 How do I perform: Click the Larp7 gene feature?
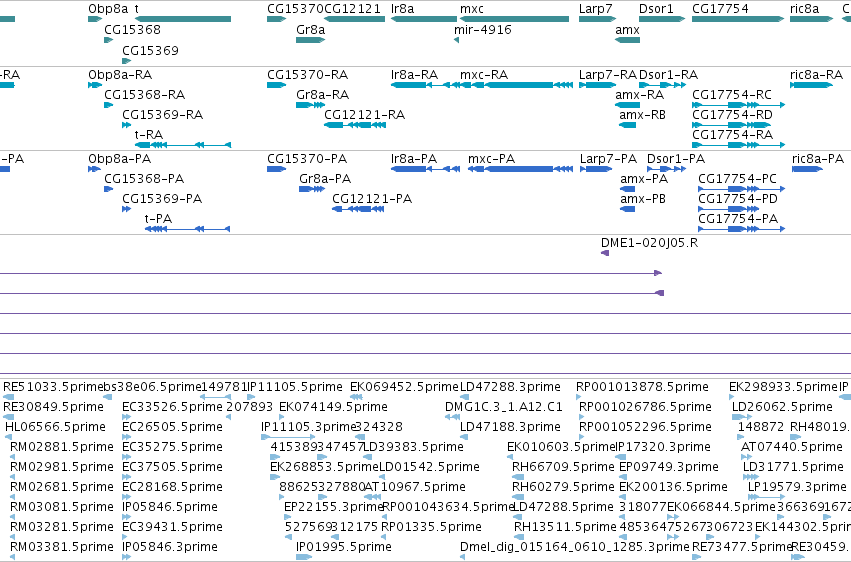tap(597, 19)
